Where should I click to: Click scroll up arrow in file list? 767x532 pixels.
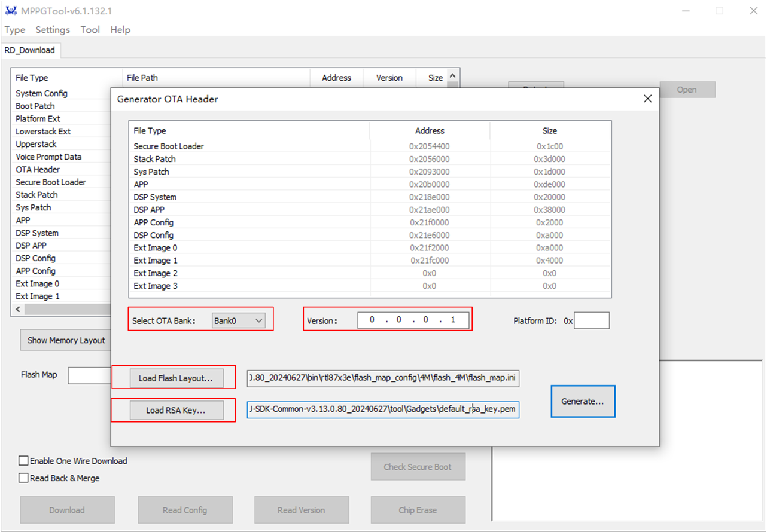(x=452, y=77)
